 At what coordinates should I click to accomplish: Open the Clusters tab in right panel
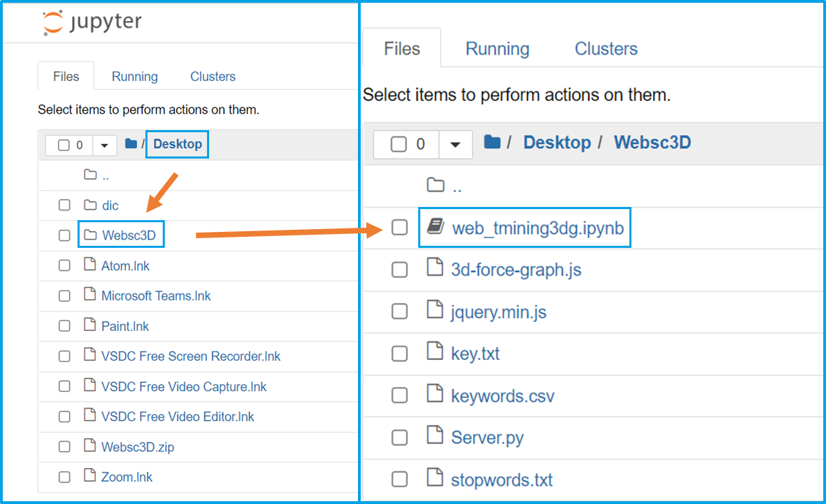click(606, 49)
